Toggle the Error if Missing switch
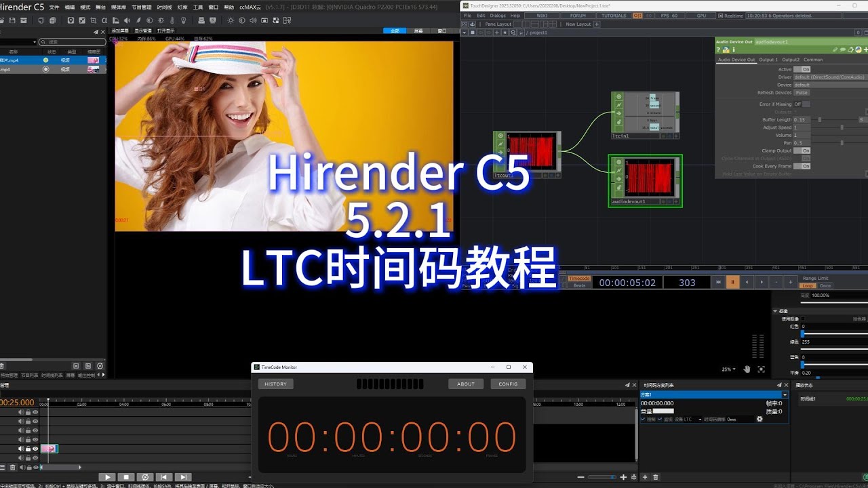The image size is (868, 488). click(802, 104)
